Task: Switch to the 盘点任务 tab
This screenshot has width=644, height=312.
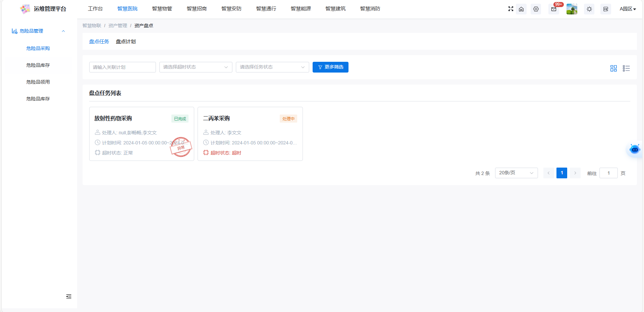Action: point(99,42)
